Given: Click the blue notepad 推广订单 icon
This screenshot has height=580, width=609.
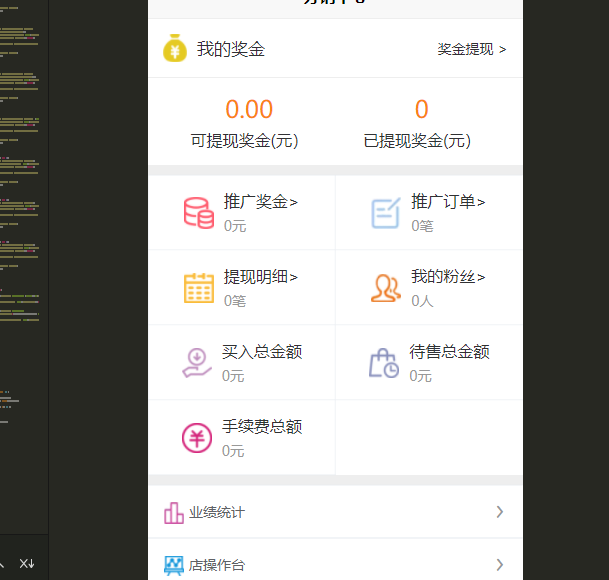Looking at the screenshot, I should (x=385, y=213).
